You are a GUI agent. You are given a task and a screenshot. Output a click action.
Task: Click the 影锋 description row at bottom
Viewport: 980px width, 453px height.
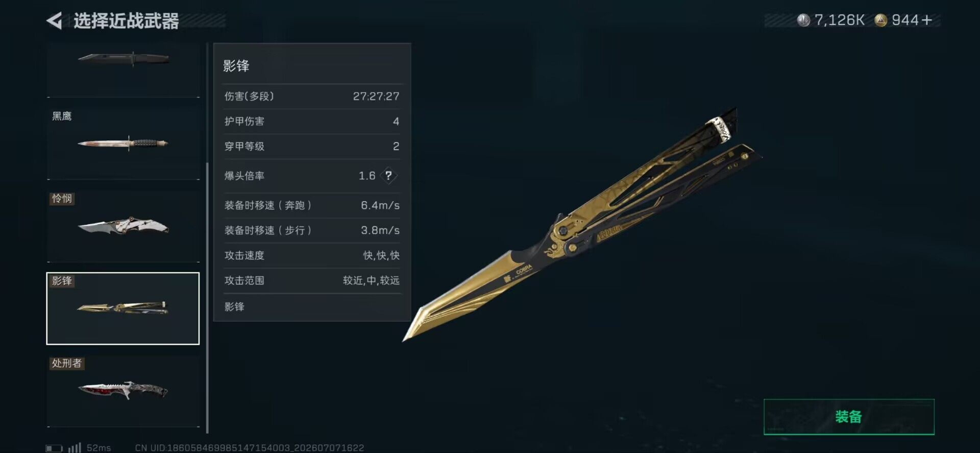point(312,306)
